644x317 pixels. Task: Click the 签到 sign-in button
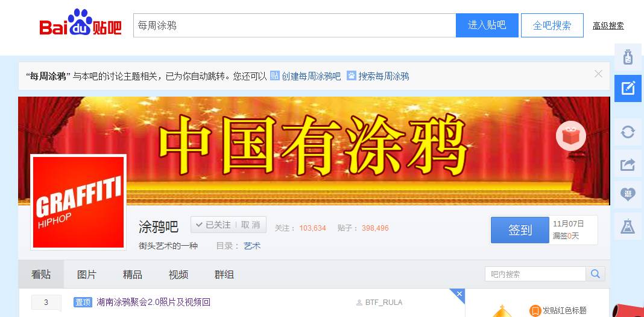(520, 230)
